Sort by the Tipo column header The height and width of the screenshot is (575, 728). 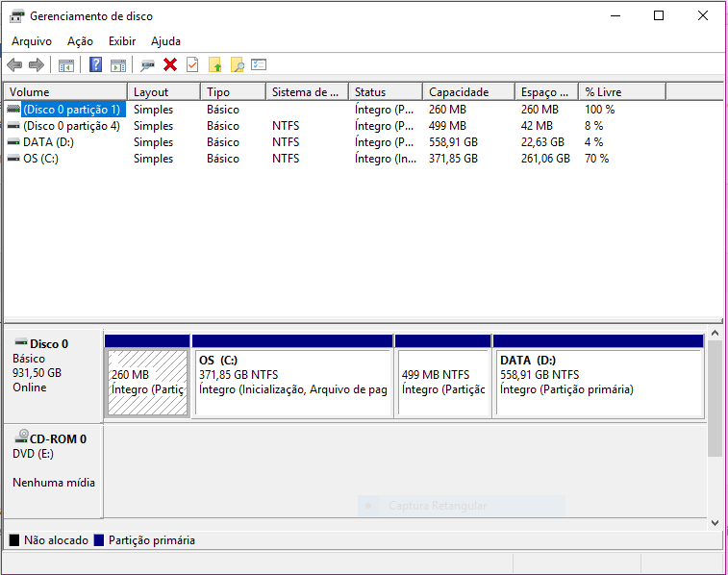234,92
